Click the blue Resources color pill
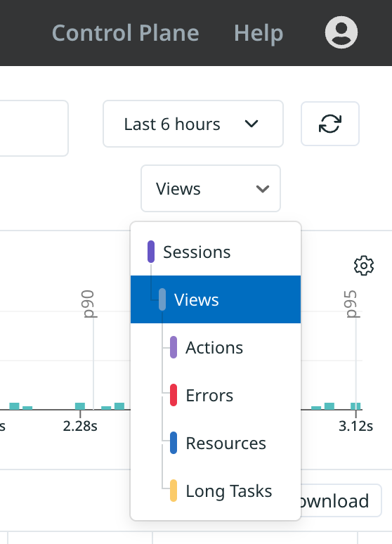 tap(174, 443)
